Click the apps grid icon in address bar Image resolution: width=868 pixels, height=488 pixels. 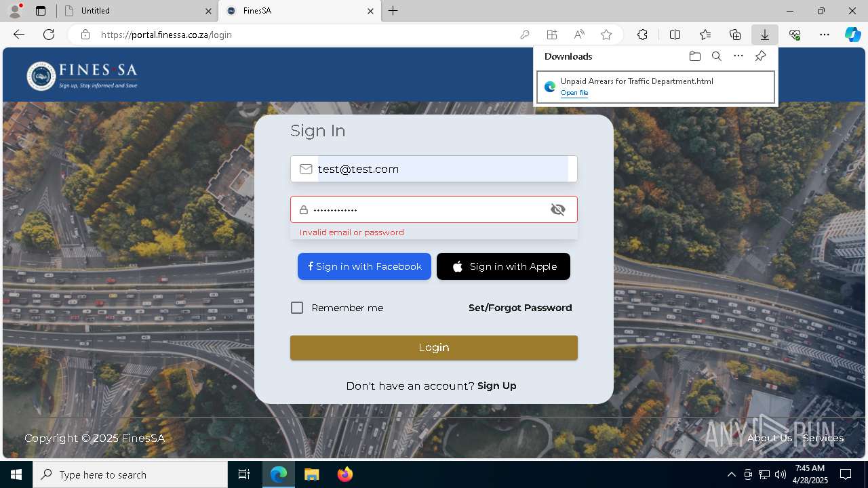[552, 35]
